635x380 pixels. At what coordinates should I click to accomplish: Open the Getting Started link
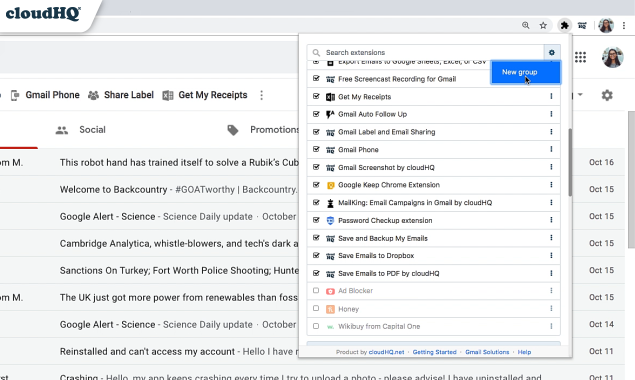[x=435, y=352]
